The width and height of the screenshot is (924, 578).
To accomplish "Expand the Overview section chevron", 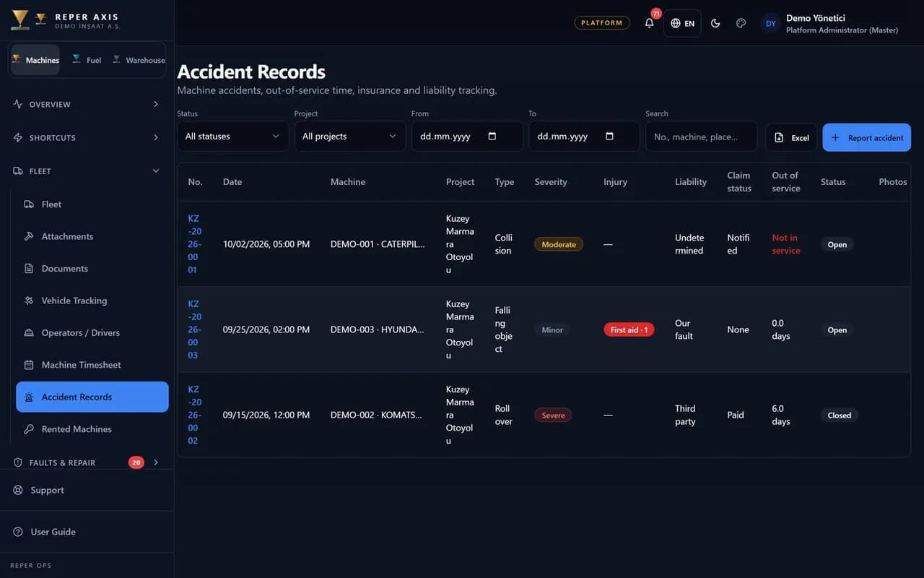I will pyautogui.click(x=156, y=104).
